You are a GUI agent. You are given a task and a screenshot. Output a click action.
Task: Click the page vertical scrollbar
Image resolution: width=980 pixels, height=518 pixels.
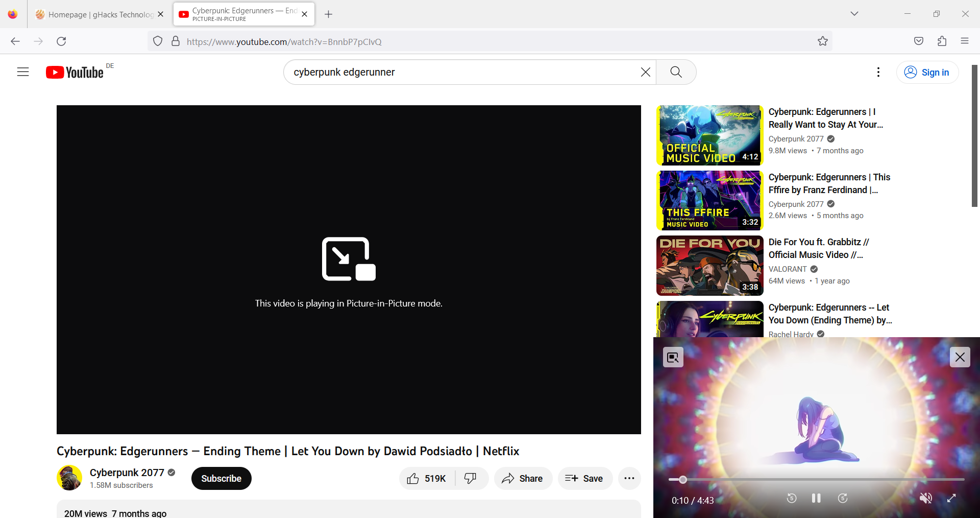click(974, 135)
